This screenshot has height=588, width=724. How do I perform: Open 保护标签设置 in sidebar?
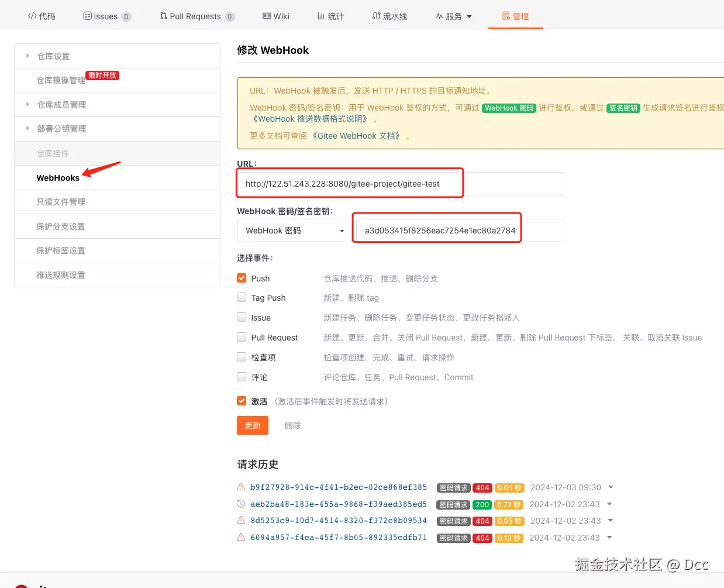tap(61, 250)
